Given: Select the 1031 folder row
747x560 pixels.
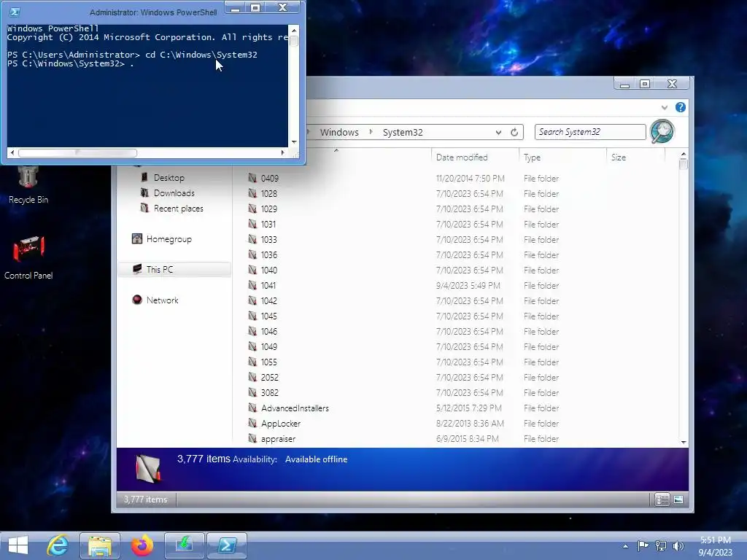Looking at the screenshot, I should (403, 225).
